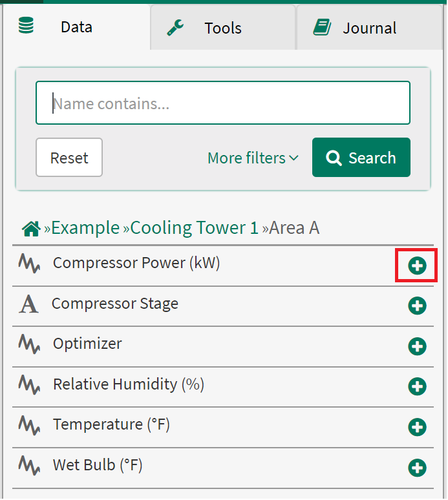This screenshot has height=500, width=448.
Task: Select the Data tab
Action: pos(76,27)
